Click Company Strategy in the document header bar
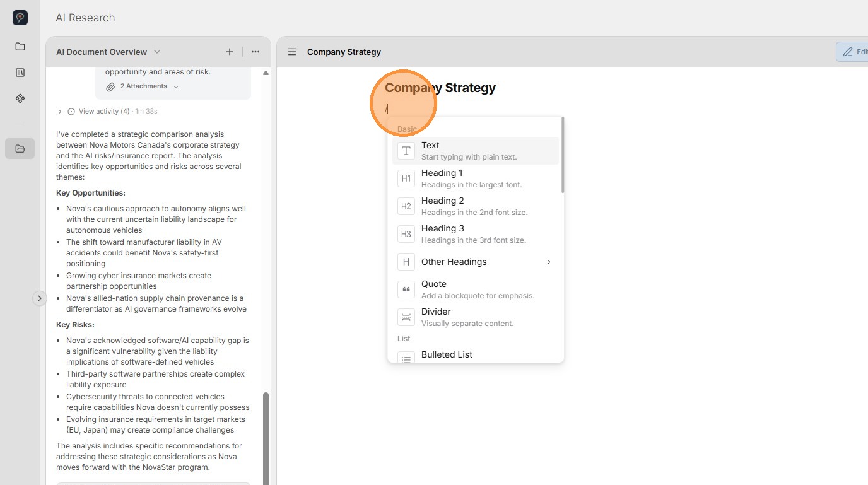This screenshot has height=485, width=868. 344,52
